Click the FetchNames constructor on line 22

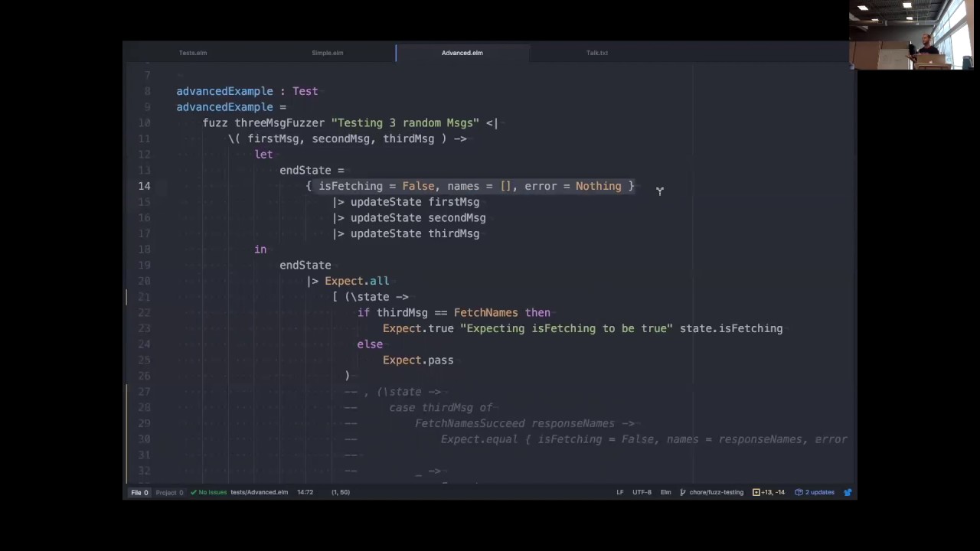486,312
